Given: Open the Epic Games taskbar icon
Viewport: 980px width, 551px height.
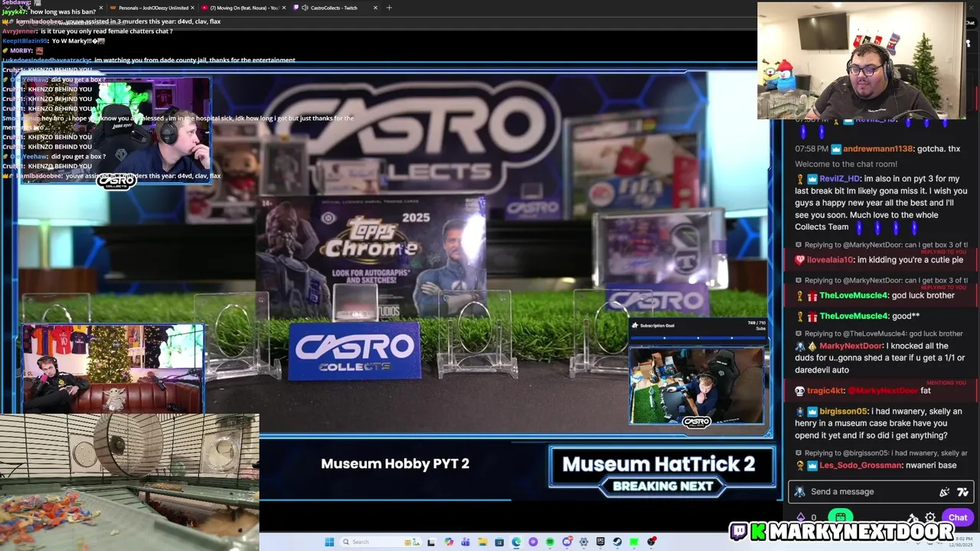Looking at the screenshot, I should (600, 542).
